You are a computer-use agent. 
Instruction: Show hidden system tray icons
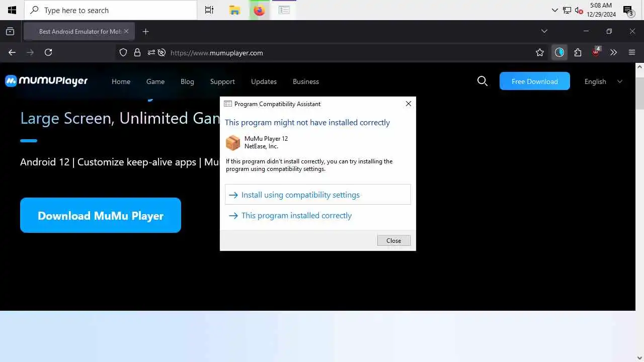555,10
